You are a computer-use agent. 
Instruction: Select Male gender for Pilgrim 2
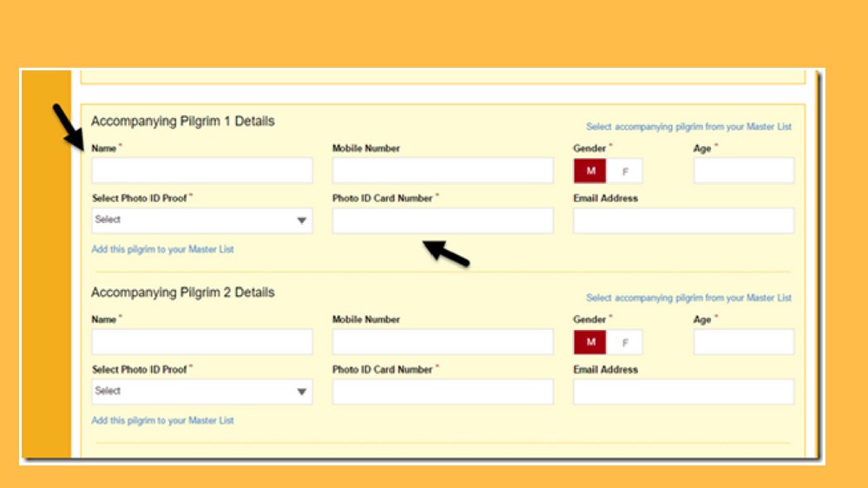(x=590, y=342)
